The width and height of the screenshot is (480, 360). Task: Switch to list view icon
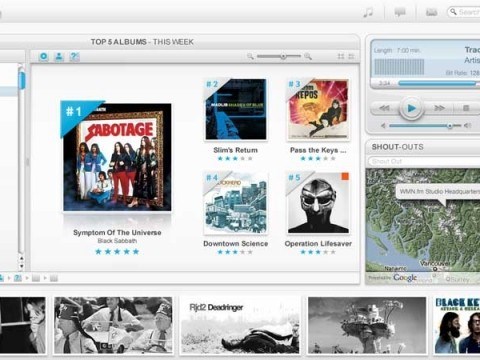coord(351,56)
